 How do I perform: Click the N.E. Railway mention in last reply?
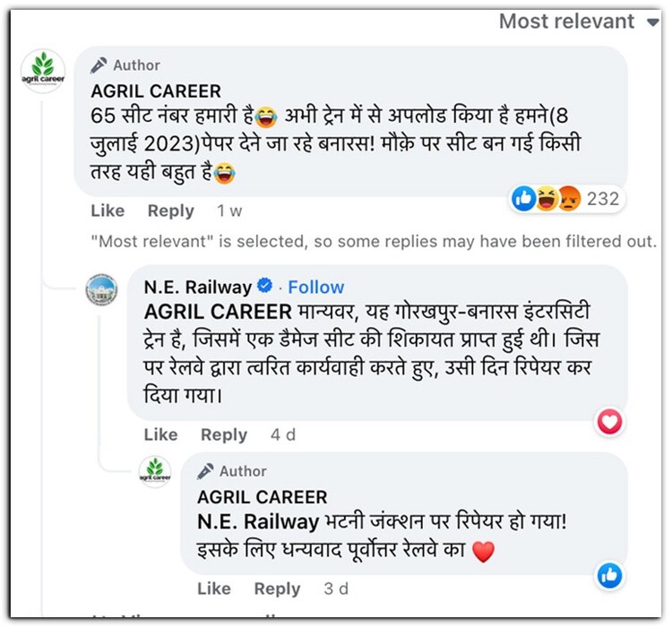tap(258, 521)
